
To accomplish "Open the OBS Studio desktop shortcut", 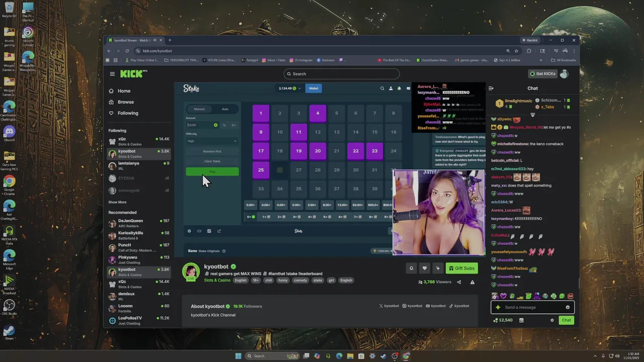I will [9, 307].
